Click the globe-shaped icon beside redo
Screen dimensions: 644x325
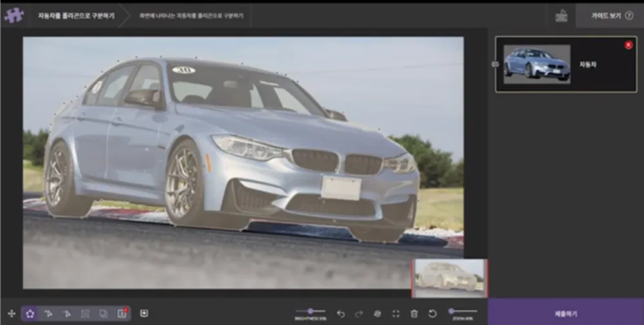pos(377,313)
